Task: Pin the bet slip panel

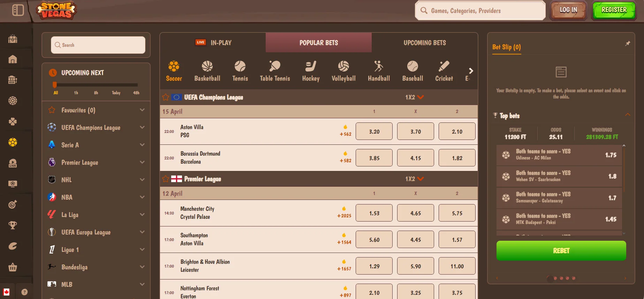Action: (628, 44)
